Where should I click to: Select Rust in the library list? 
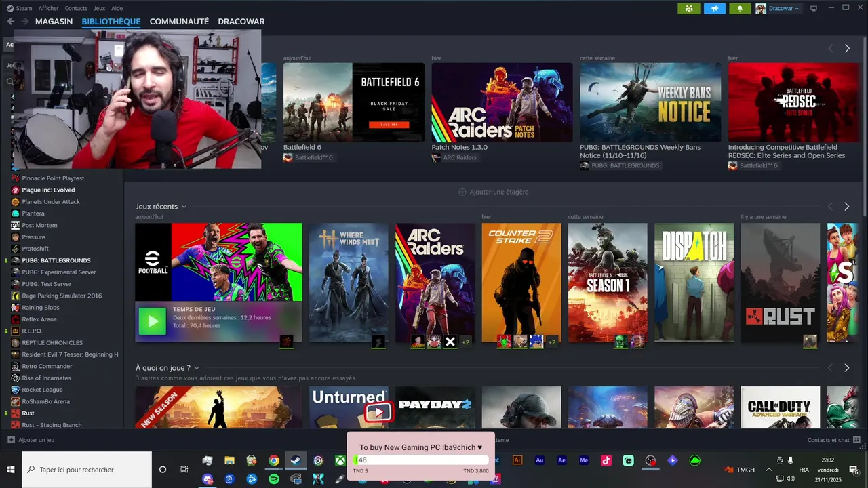[x=28, y=413]
